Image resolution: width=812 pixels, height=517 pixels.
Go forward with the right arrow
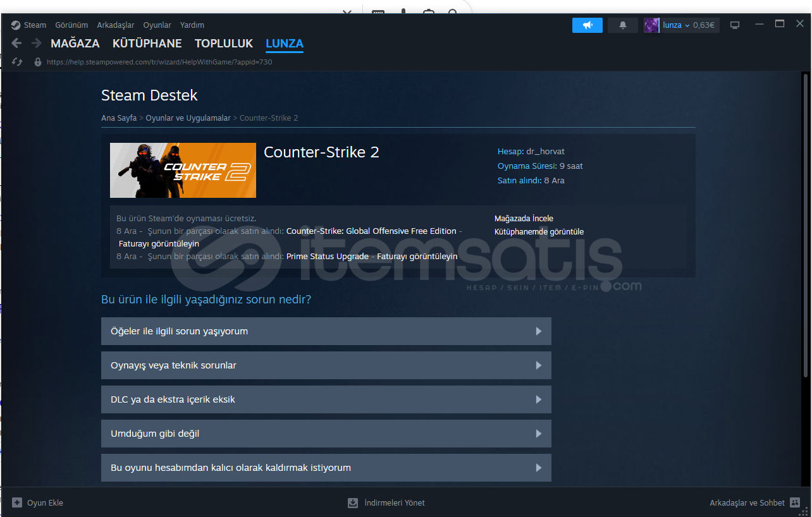point(37,43)
